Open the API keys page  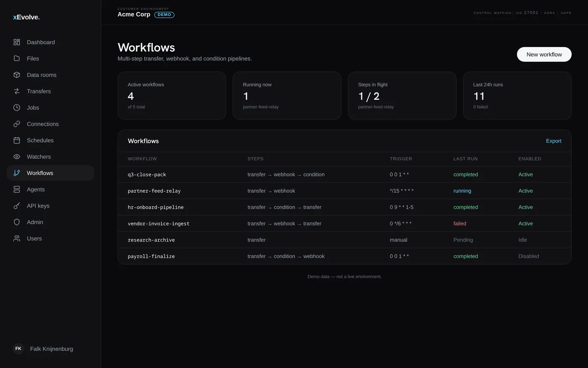50,206
